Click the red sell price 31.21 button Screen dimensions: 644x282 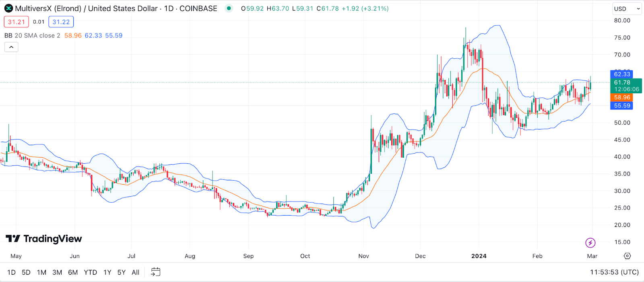(x=17, y=22)
